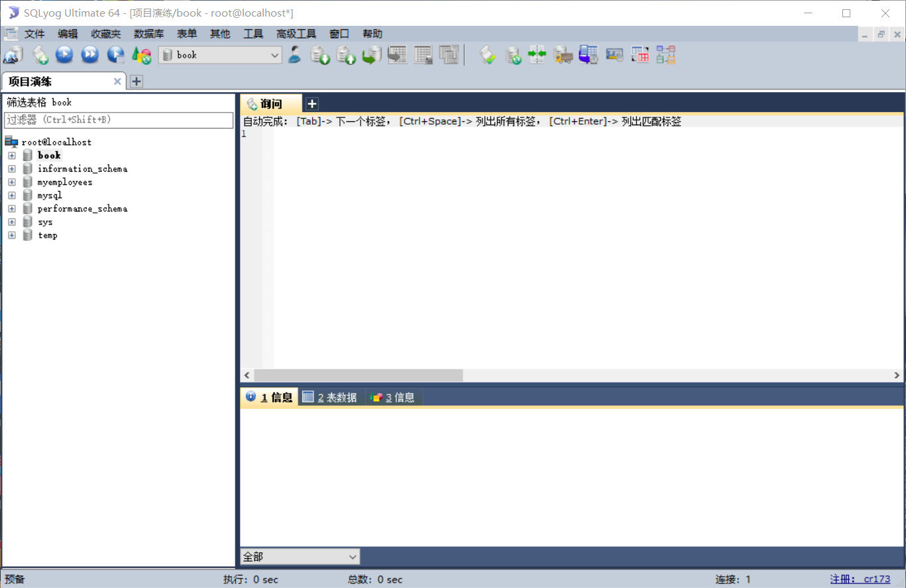Viewport: 906px width, 588px height.
Task: Open the 高级工具 menu
Action: [x=296, y=34]
